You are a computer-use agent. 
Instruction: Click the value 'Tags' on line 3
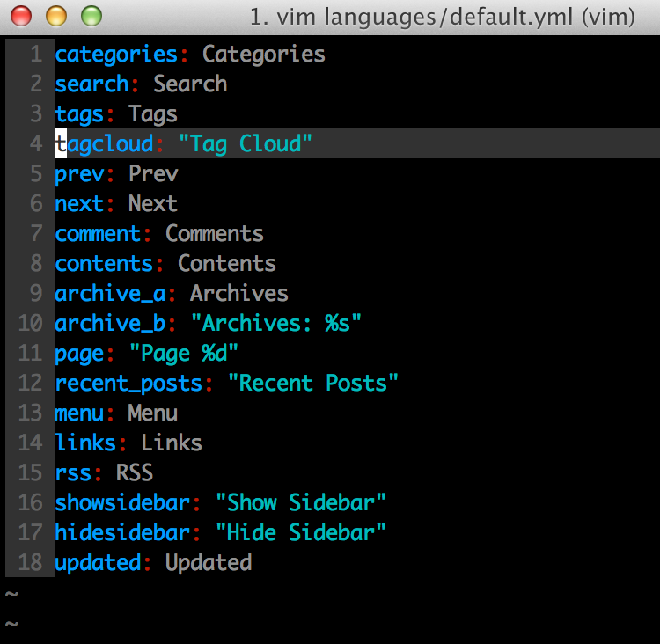pyautogui.click(x=153, y=114)
